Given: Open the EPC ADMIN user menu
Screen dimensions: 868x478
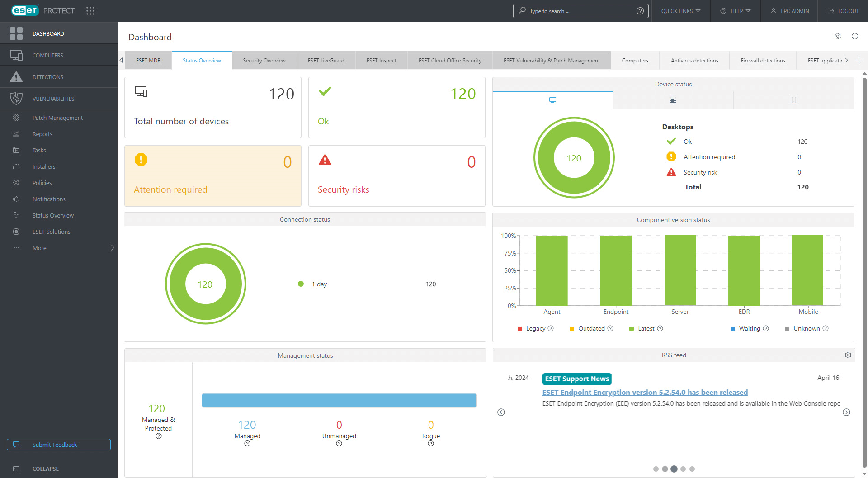Looking at the screenshot, I should point(790,11).
